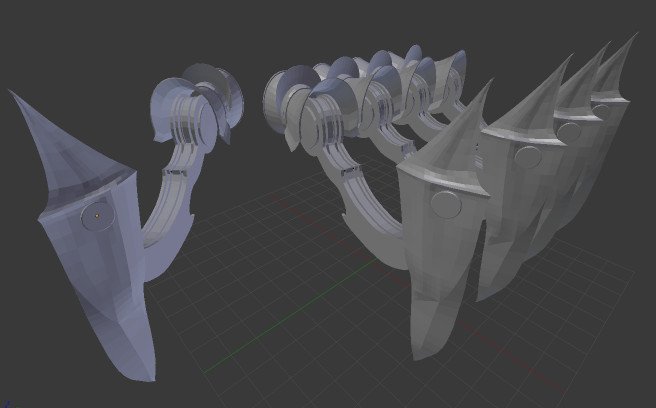
Task: Click the bottom tip of the frontmost gray blade
Action: click(419, 357)
